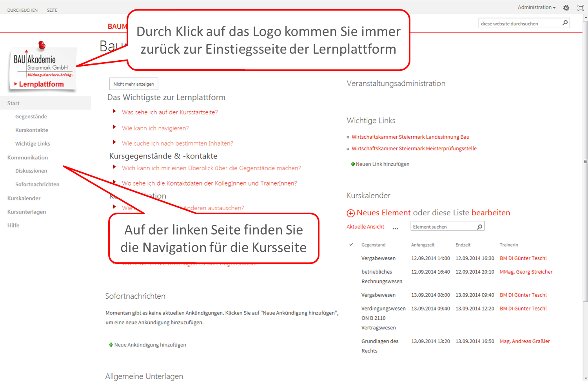588x381 pixels.
Task: Click the circled plus next to Neues Element
Action: [351, 213]
